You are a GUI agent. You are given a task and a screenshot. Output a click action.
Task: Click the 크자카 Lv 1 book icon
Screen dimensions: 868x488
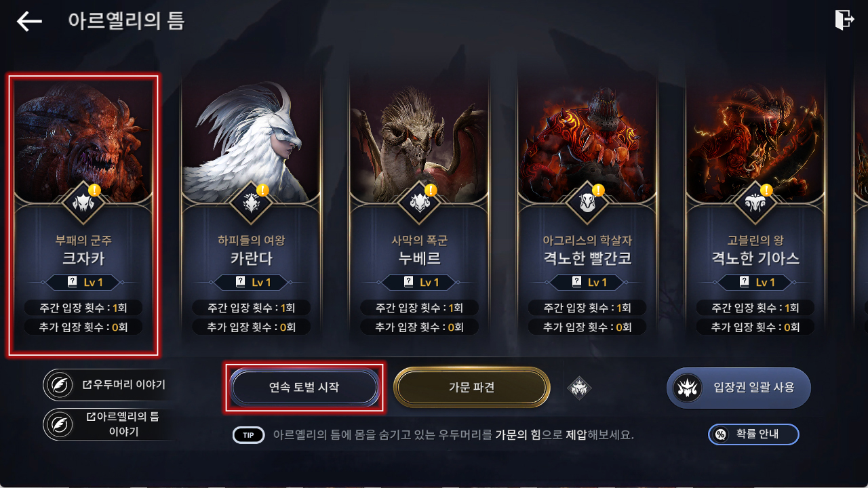pyautogui.click(x=73, y=282)
